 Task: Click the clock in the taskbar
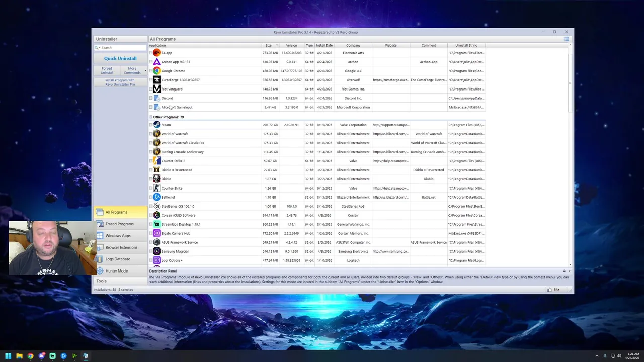pos(632,356)
